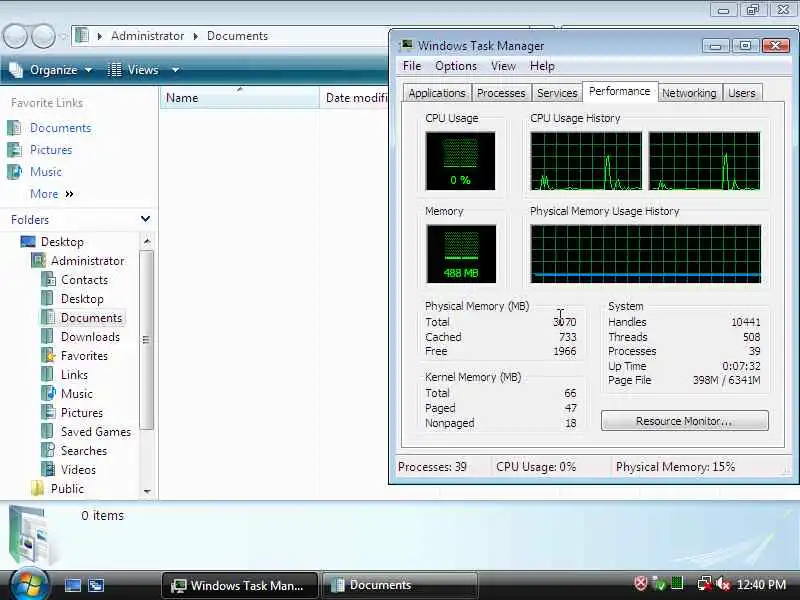Click the Contacts folder icon in tree

[x=48, y=280]
